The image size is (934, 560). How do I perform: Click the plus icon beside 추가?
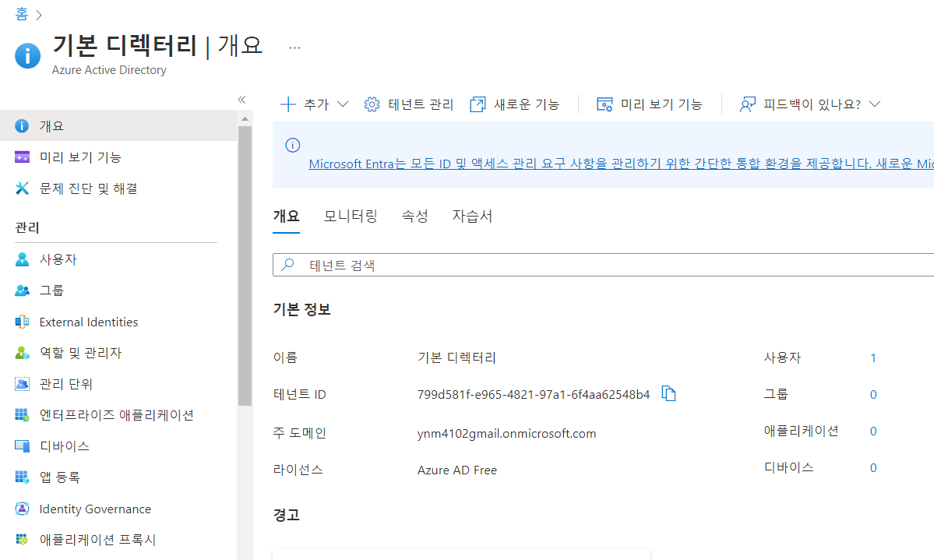(x=287, y=104)
